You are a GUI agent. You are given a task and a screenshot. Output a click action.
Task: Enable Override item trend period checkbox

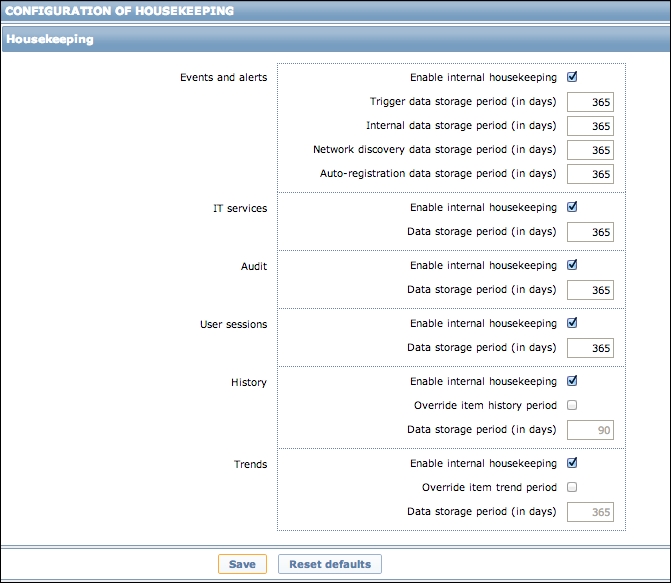pos(572,487)
